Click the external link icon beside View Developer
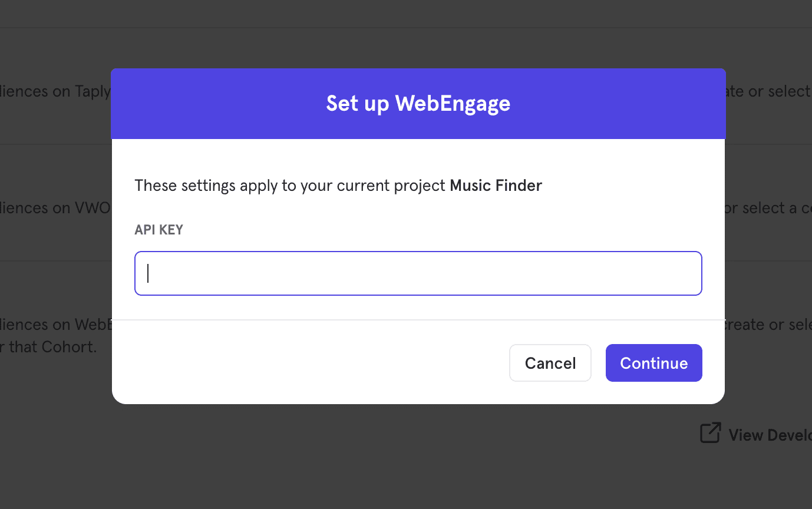 tap(711, 432)
